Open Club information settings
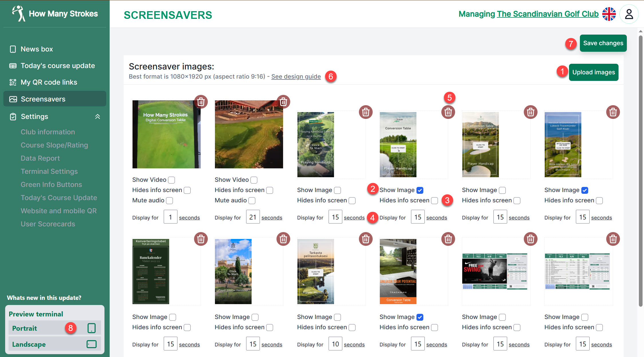This screenshot has height=357, width=644. [48, 132]
